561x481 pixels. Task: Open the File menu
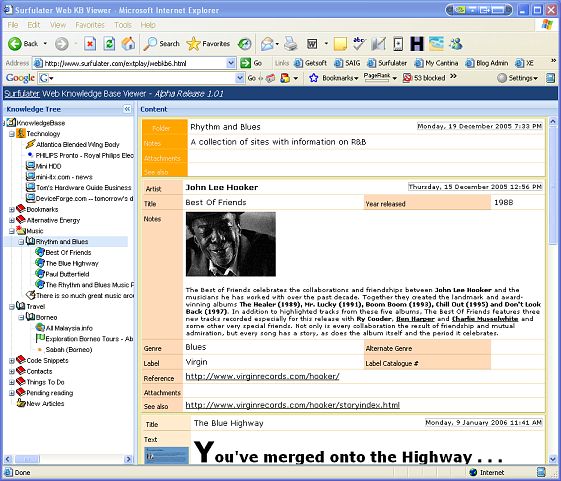coord(13,25)
